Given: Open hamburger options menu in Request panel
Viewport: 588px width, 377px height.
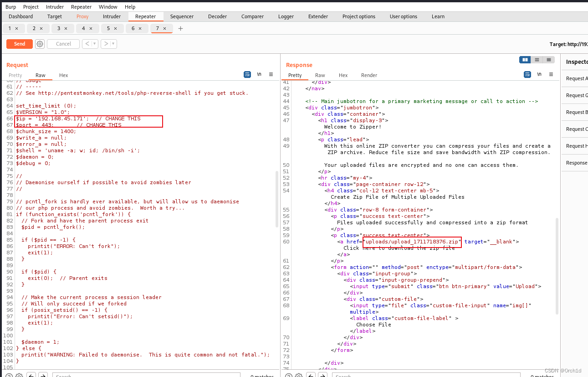Looking at the screenshot, I should (271, 74).
